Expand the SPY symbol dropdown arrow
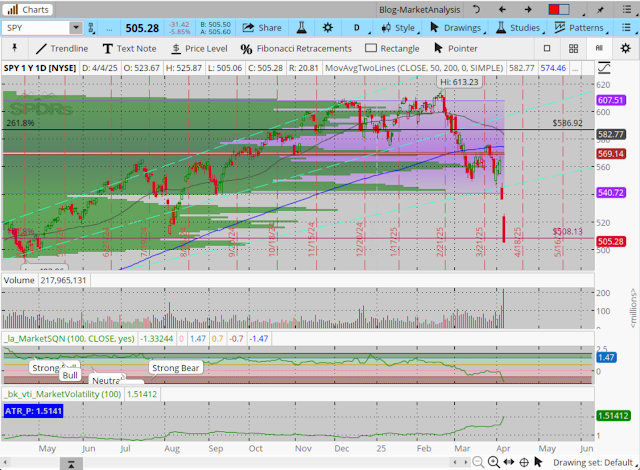Viewport: 640px width, 470px height. pos(76,28)
